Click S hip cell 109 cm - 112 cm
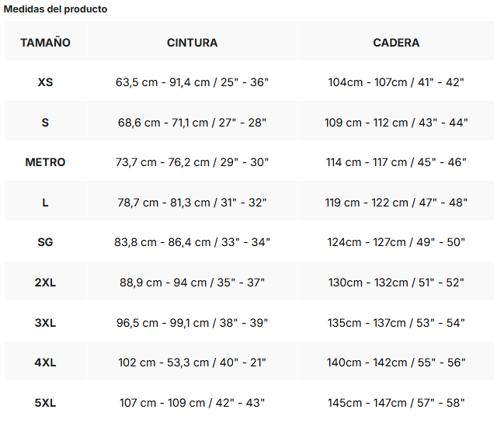 pos(396,123)
